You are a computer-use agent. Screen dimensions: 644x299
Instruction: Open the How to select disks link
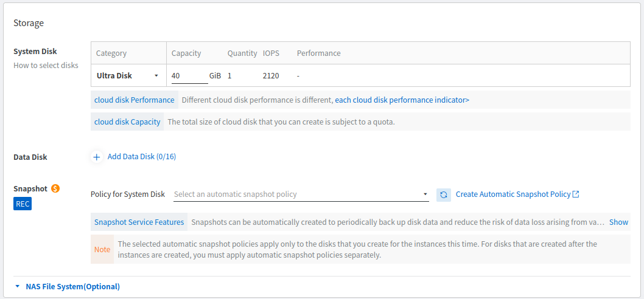click(x=46, y=65)
